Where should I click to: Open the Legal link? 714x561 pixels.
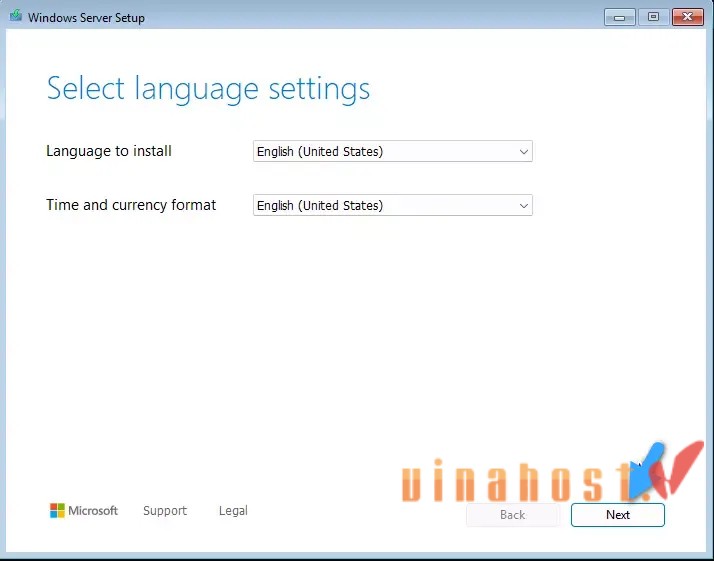point(233,511)
